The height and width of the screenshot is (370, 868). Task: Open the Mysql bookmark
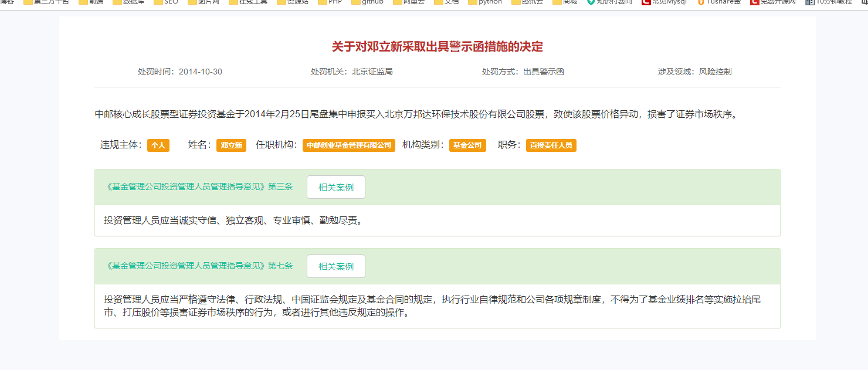tap(664, 2)
